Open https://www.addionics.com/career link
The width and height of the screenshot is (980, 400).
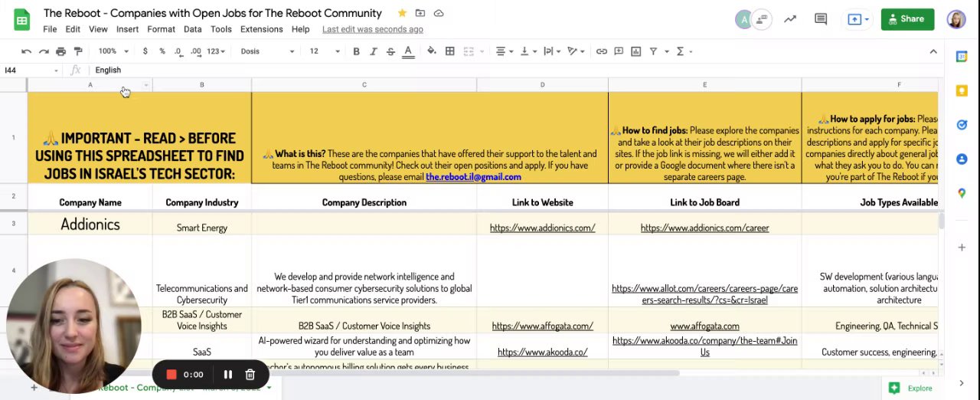click(704, 228)
